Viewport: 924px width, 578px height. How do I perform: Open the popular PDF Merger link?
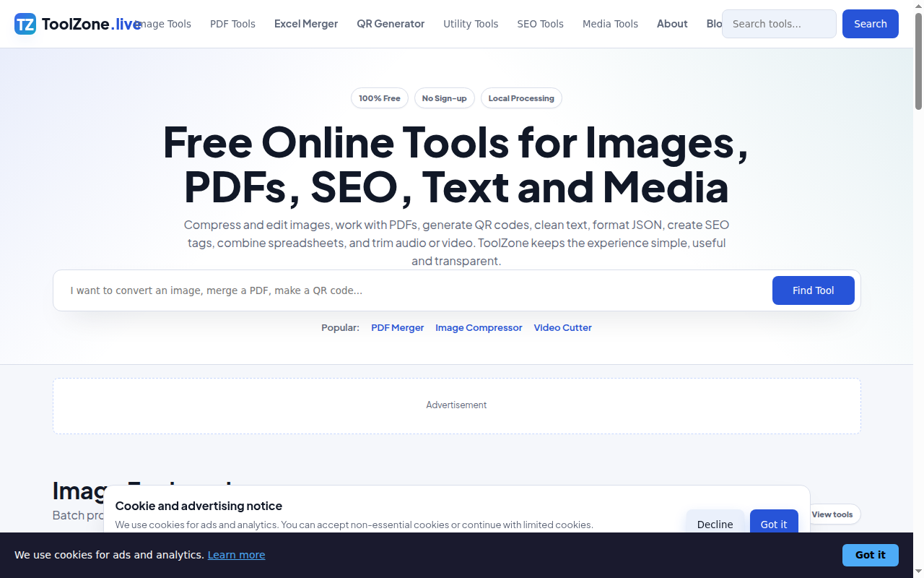click(x=398, y=327)
